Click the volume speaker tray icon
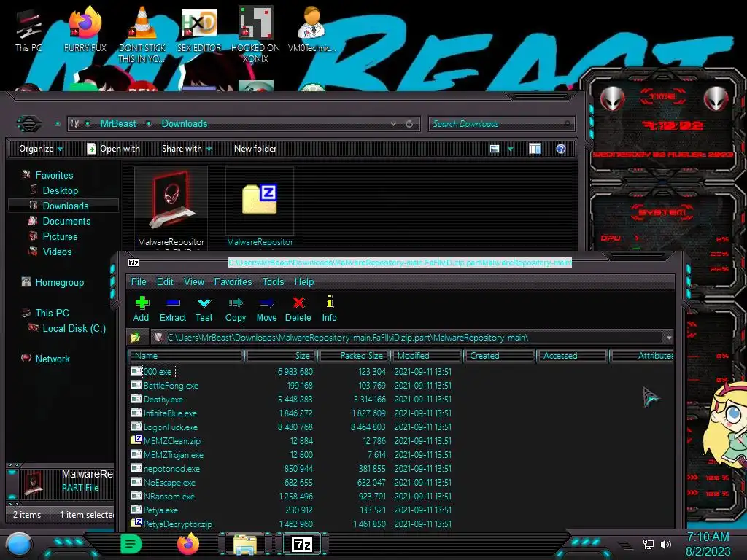Screen dimensions: 747x560 click(666, 545)
